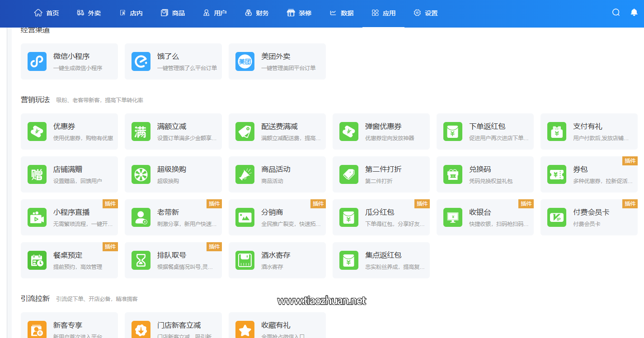Click the search icon in header

[616, 13]
